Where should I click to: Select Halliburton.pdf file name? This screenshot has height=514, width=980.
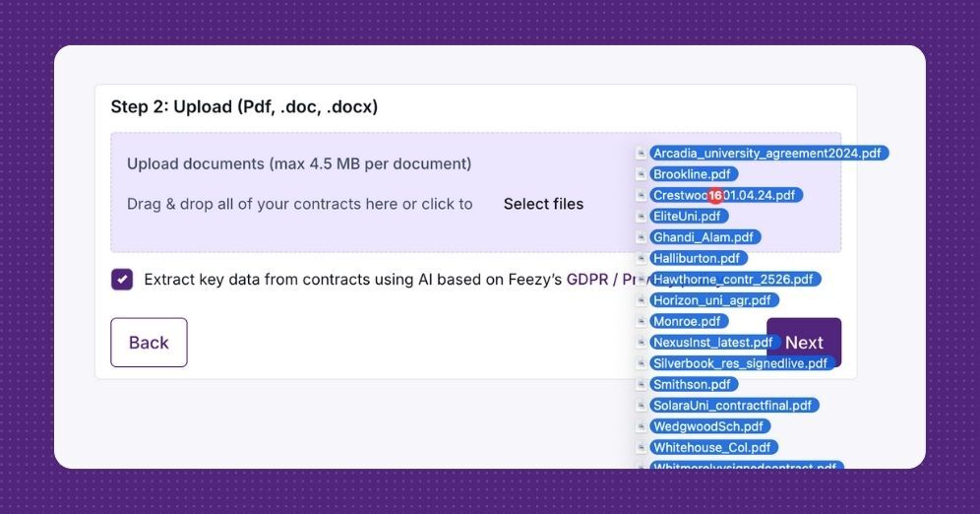699,258
